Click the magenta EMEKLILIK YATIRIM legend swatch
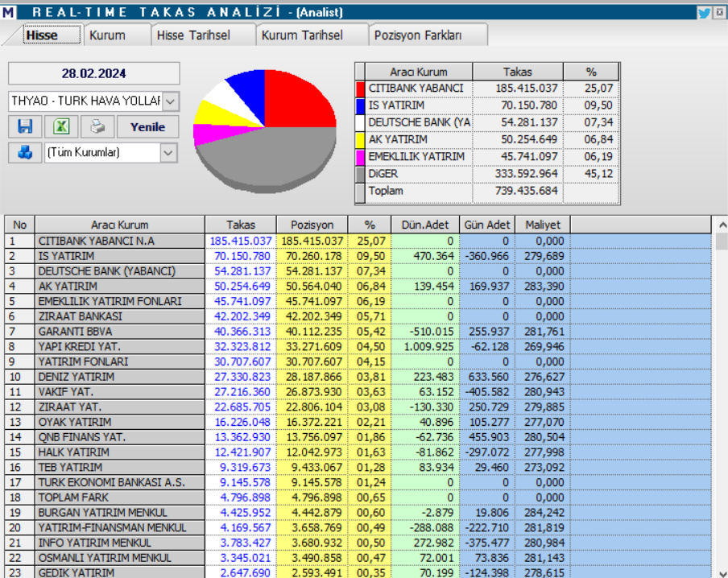Viewport: 728px width, 578px height. [360, 156]
